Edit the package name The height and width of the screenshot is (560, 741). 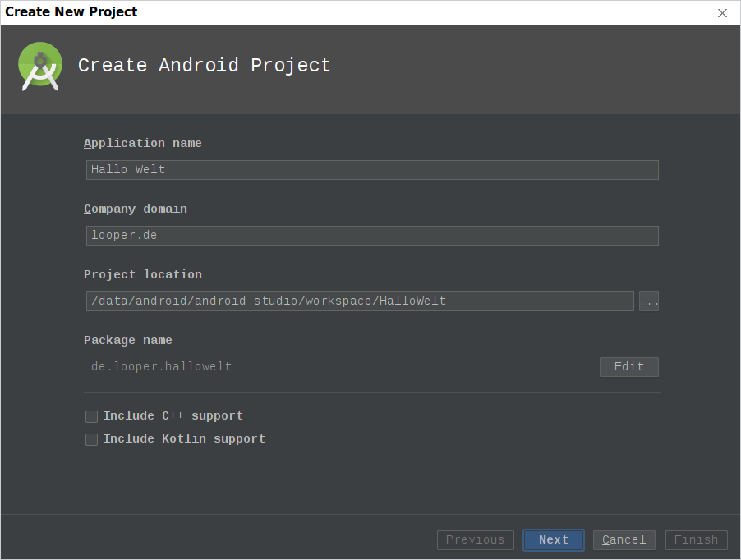(629, 367)
